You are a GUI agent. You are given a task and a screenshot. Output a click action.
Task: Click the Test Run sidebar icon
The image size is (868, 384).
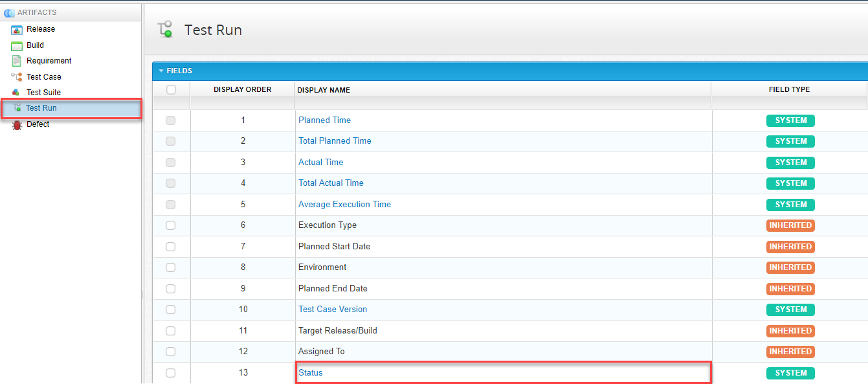17,108
